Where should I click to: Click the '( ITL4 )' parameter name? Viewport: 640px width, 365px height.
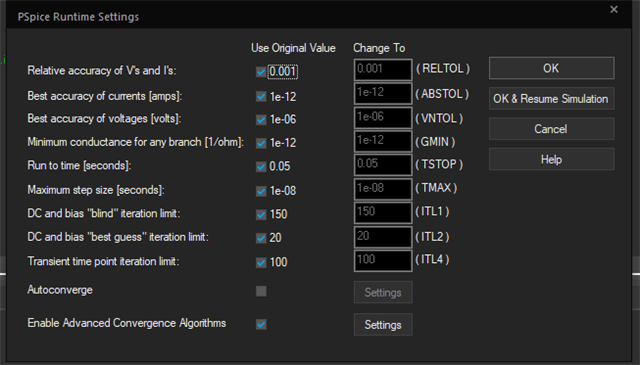click(432, 259)
